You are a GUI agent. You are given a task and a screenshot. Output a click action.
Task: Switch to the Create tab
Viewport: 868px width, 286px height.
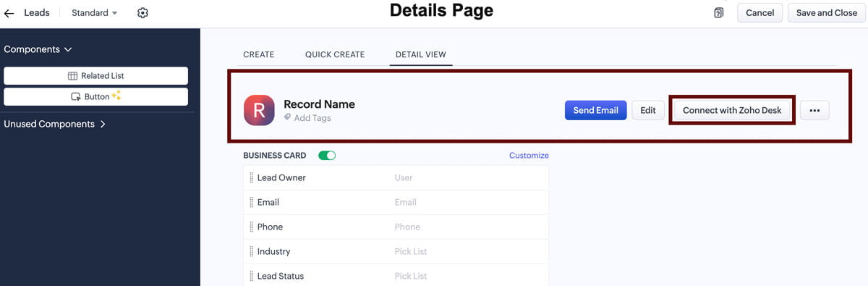pyautogui.click(x=259, y=54)
